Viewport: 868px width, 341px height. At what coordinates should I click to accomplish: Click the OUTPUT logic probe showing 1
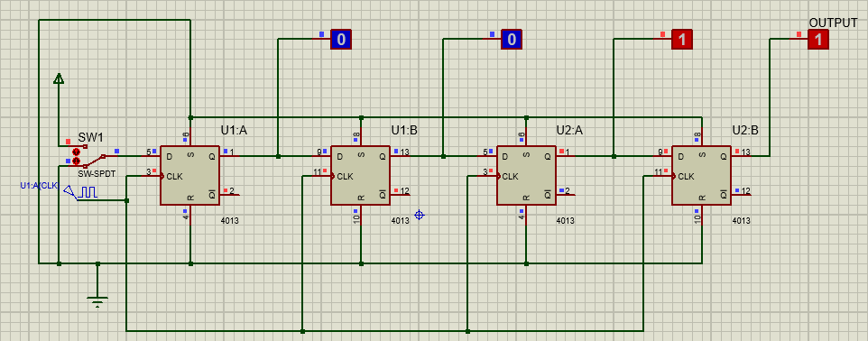click(818, 40)
